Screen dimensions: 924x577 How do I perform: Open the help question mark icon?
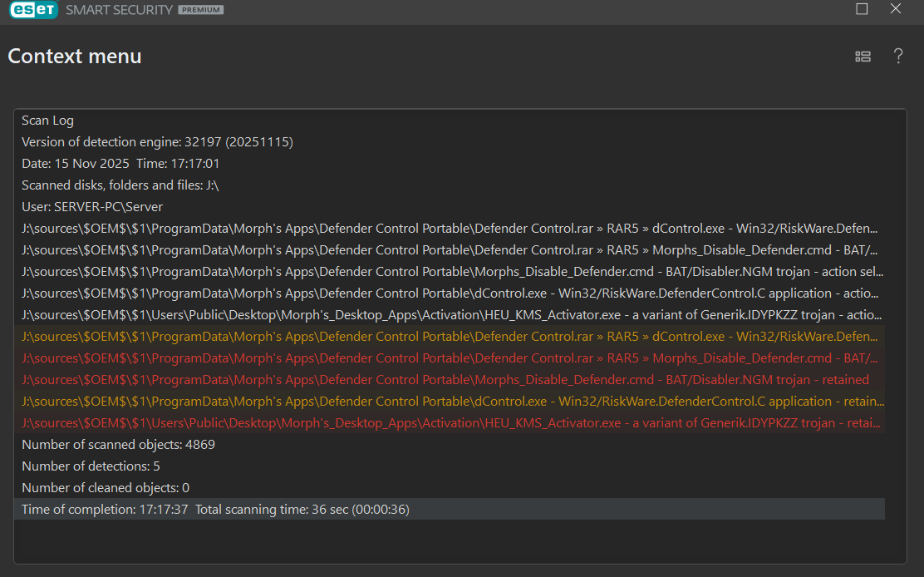click(x=897, y=57)
